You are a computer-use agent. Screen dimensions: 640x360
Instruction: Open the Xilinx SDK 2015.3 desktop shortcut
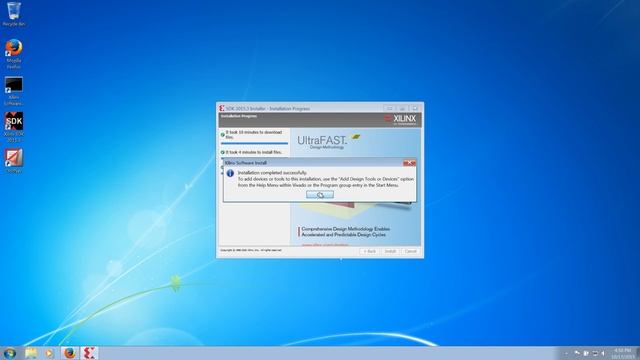pos(14,127)
